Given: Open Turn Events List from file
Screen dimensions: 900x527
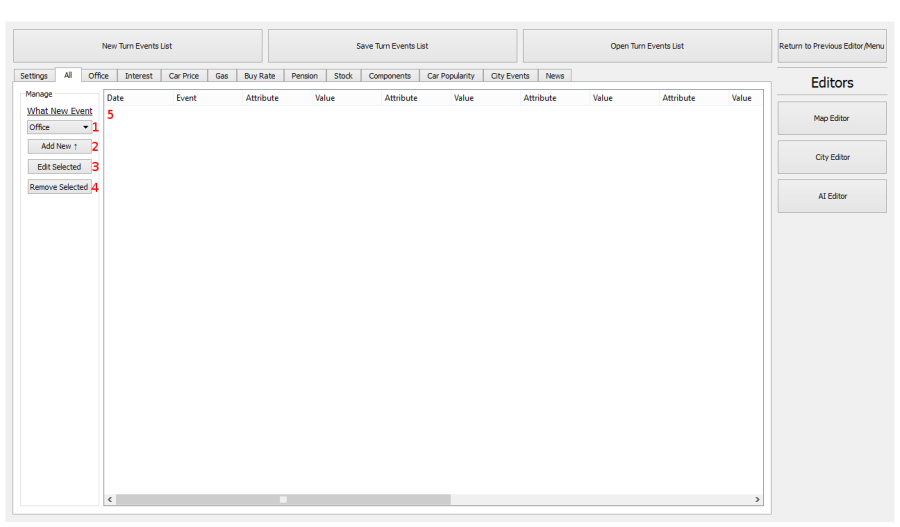Looking at the screenshot, I should click(647, 46).
